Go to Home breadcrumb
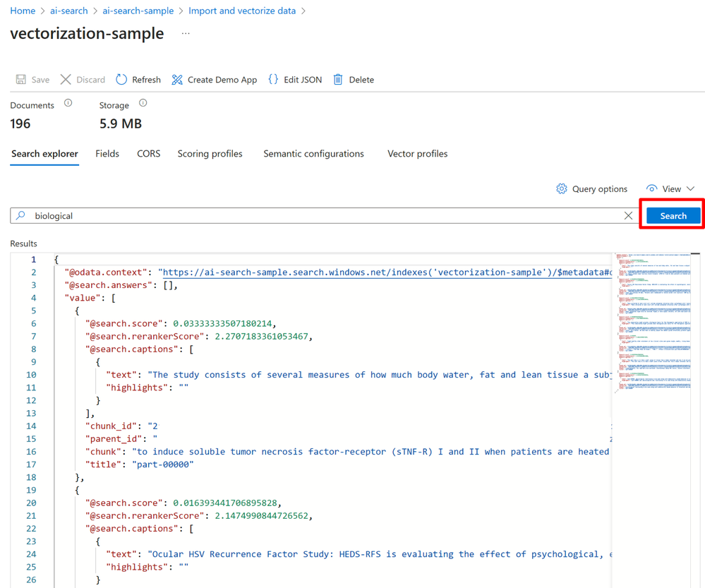The width and height of the screenshot is (705, 588). [x=23, y=11]
